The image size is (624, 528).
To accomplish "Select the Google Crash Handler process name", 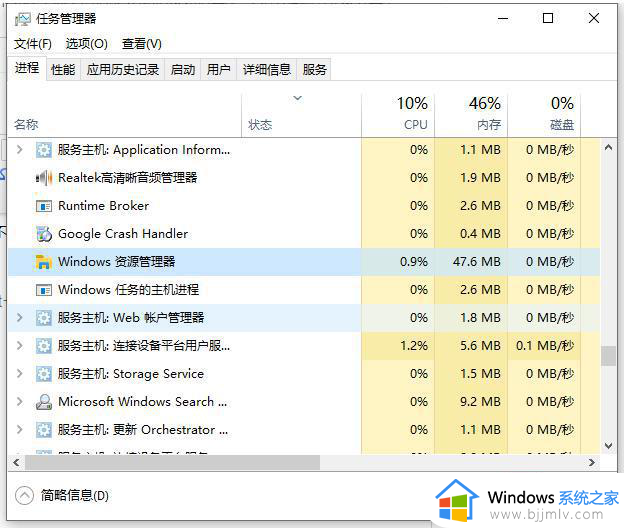I will pos(123,234).
